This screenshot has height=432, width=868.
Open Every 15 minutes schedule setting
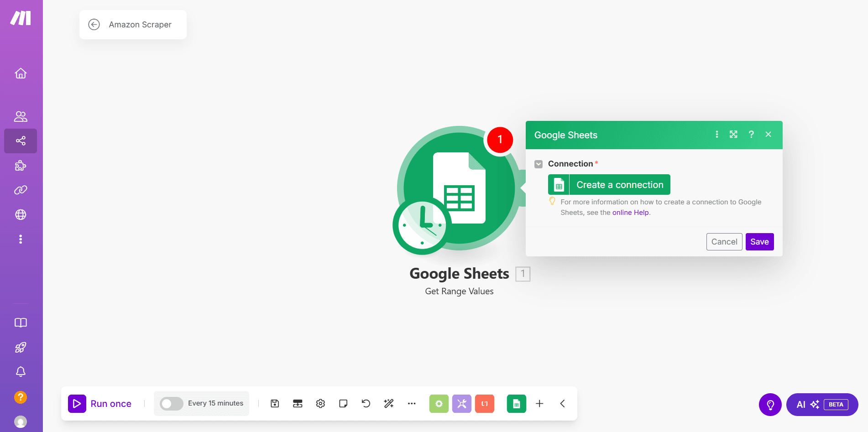[215, 403]
